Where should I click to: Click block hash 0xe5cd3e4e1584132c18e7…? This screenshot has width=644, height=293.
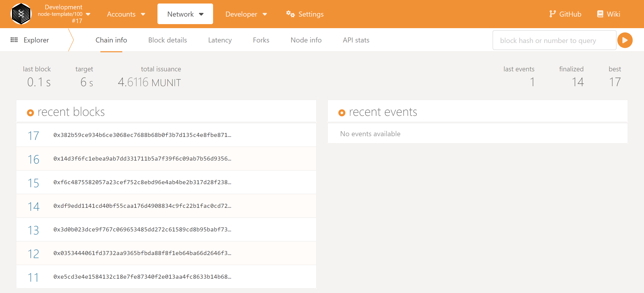(142, 277)
